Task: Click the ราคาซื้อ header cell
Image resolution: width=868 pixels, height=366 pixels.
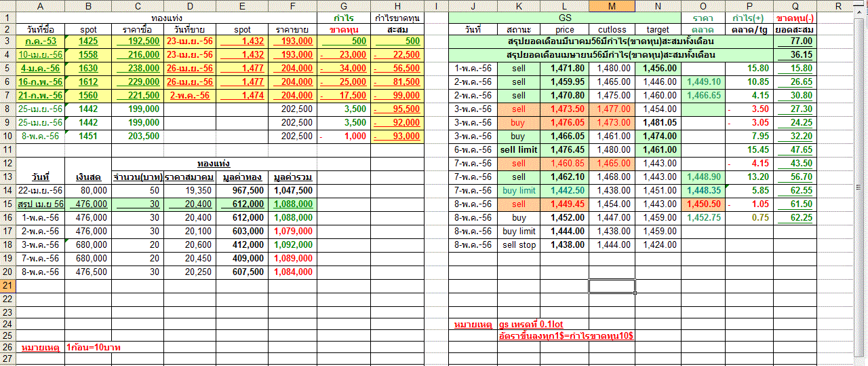Action: coord(138,29)
